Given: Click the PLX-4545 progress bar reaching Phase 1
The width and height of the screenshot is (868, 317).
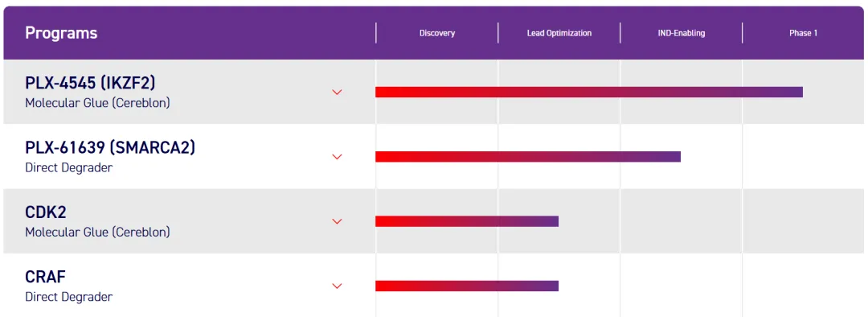Looking at the screenshot, I should pos(589,92).
